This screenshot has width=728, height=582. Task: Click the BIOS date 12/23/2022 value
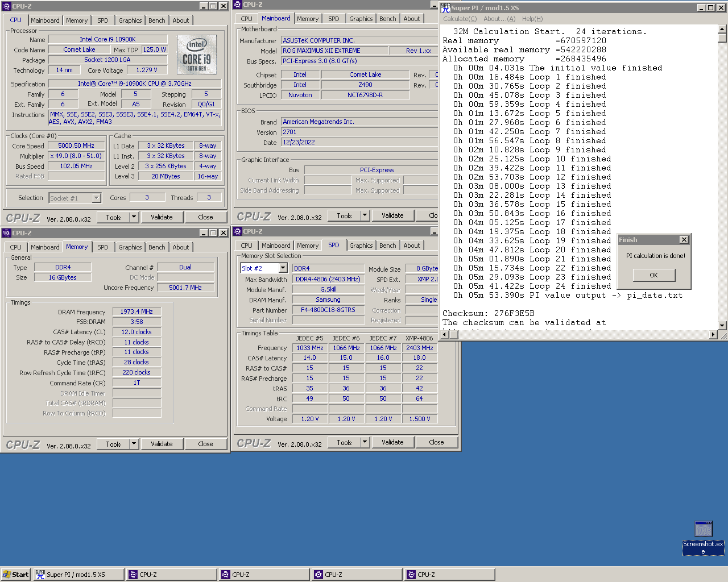[x=359, y=142]
